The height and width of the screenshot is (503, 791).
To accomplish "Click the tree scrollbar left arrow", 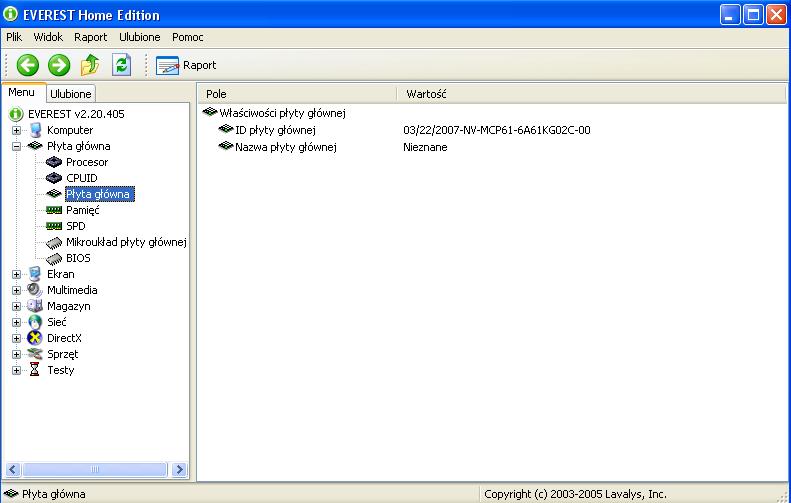I will [13, 470].
